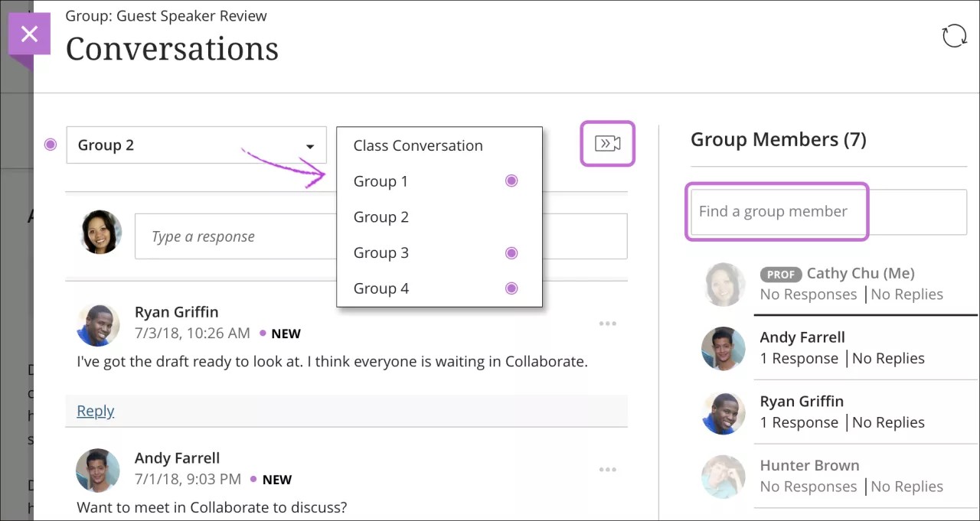Choose Group 1 from the dropdown list
Screen dimensions: 980x521
[381, 181]
